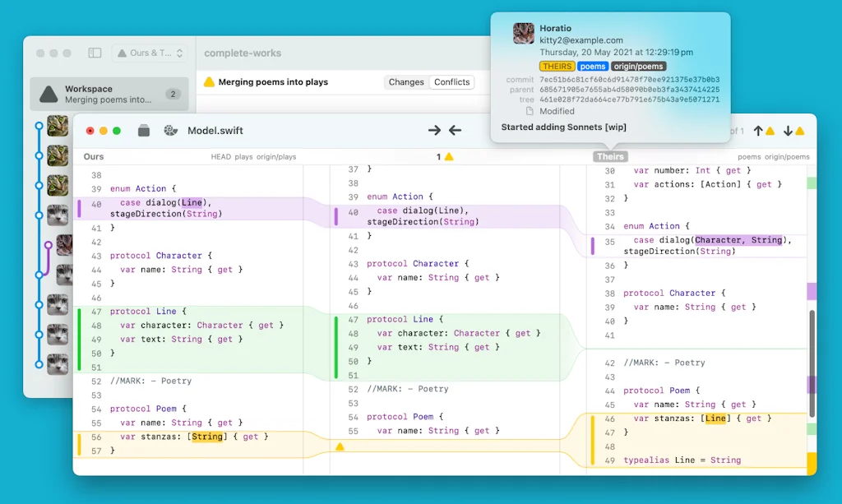Viewport: 842px width, 504px height.
Task: Click Horatio's avatar thumbnail in the popover
Action: (524, 33)
